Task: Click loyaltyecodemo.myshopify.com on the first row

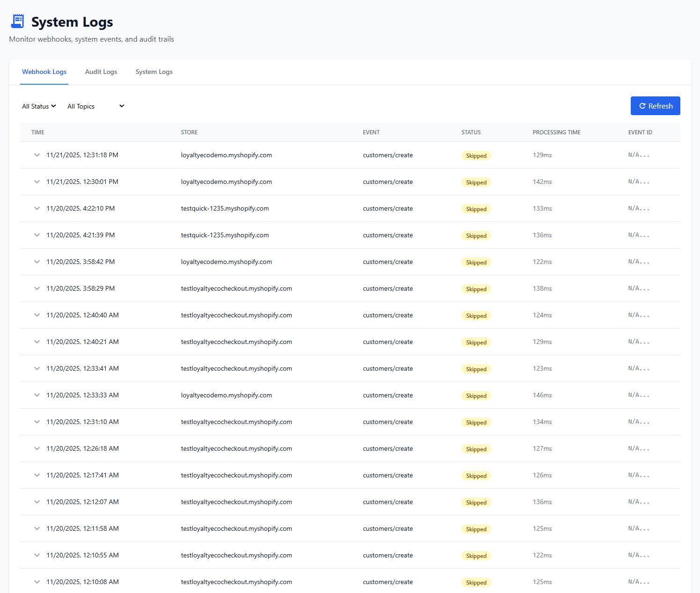Action: pos(226,155)
